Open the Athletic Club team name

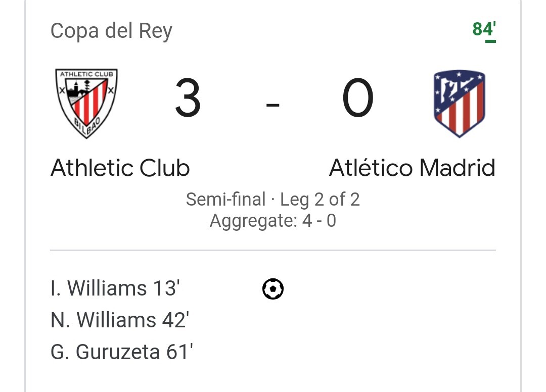coord(120,168)
